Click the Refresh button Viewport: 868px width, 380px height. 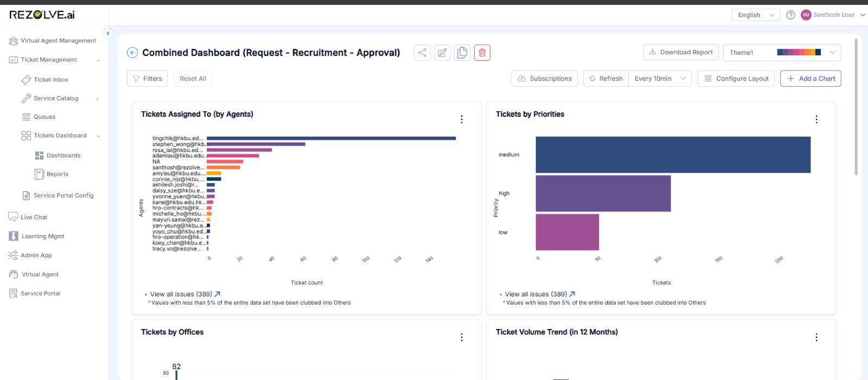tap(606, 79)
